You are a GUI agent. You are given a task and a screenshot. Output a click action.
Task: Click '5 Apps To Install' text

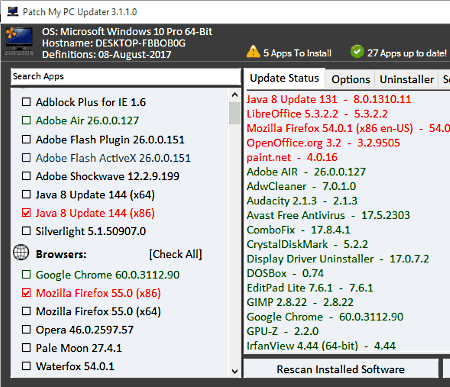[297, 53]
